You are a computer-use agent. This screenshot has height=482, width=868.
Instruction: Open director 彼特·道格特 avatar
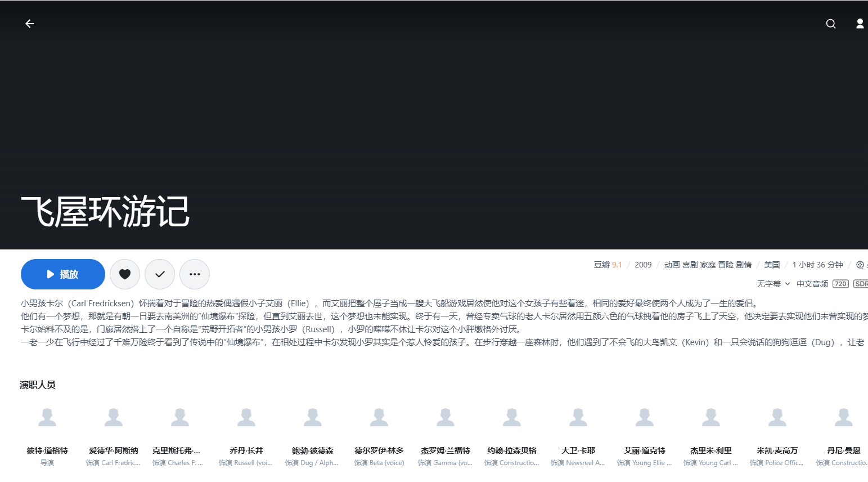pos(47,417)
